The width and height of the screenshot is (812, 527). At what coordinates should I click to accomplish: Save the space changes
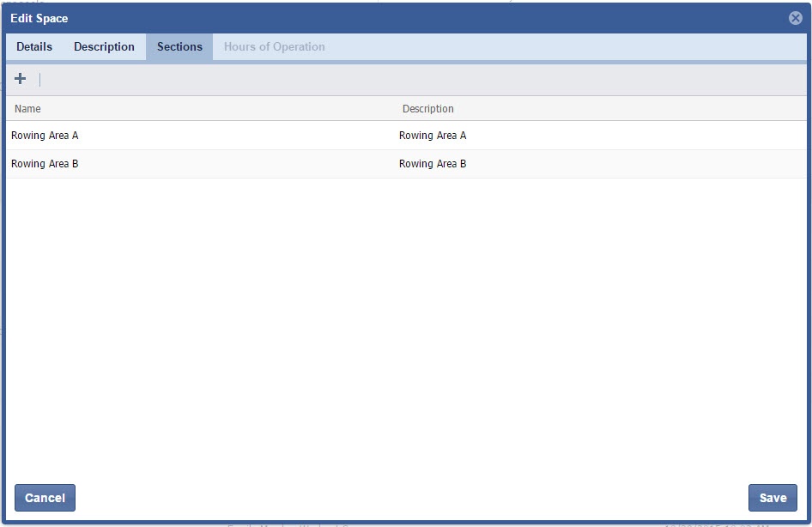(773, 498)
